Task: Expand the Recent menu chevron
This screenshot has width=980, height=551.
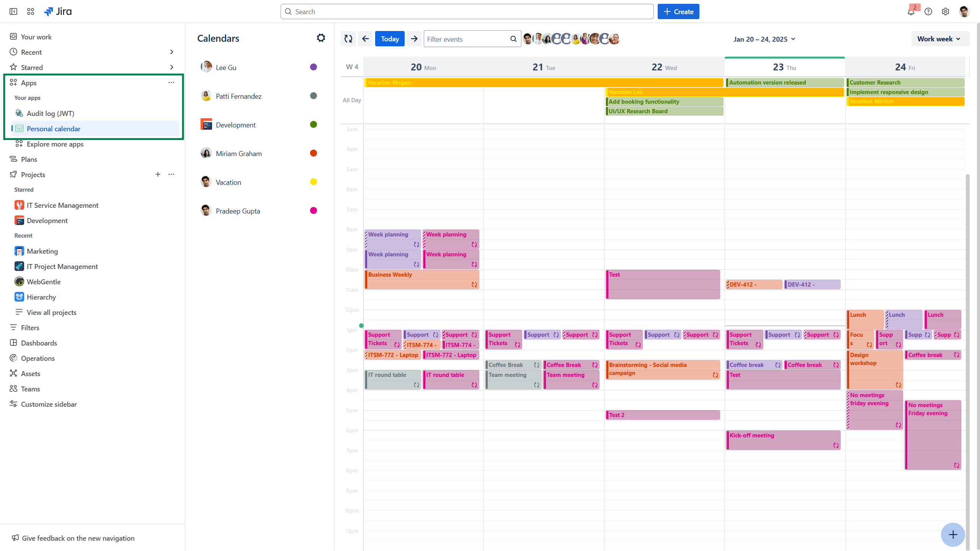Action: point(171,52)
